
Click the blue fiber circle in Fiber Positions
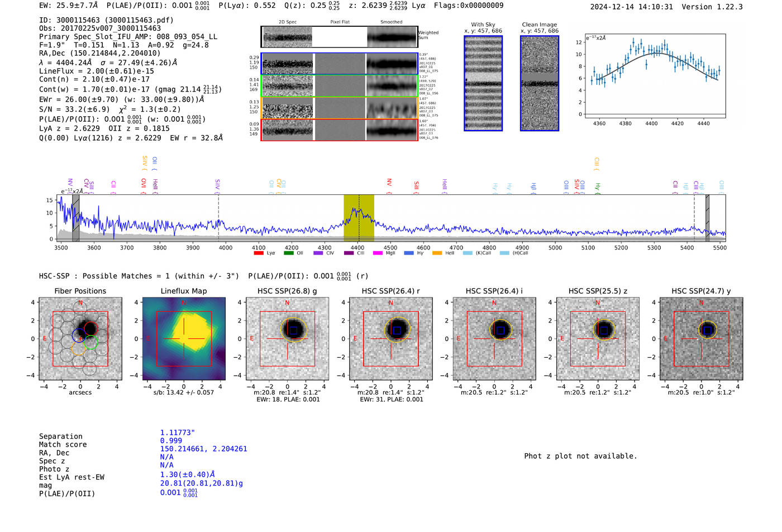tap(79, 336)
